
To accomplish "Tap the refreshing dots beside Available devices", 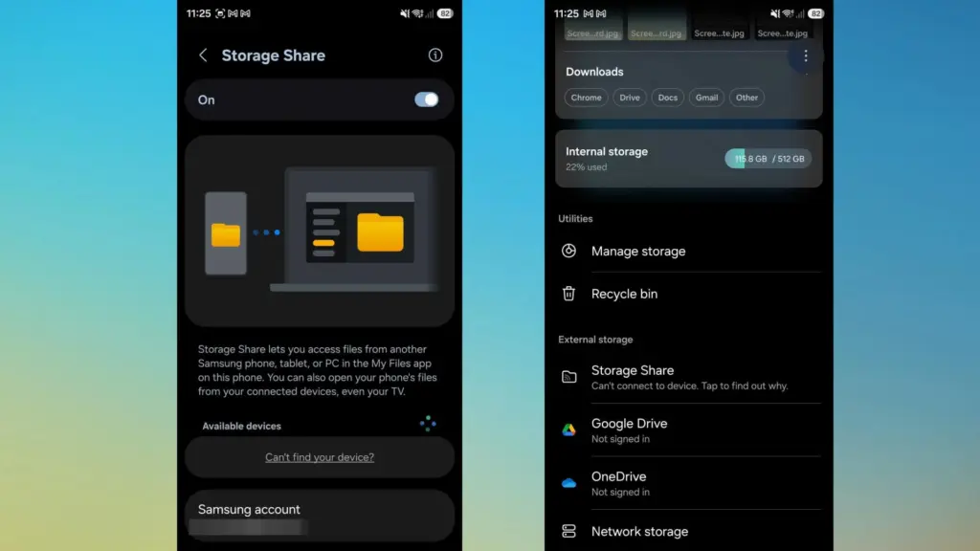I will [428, 422].
